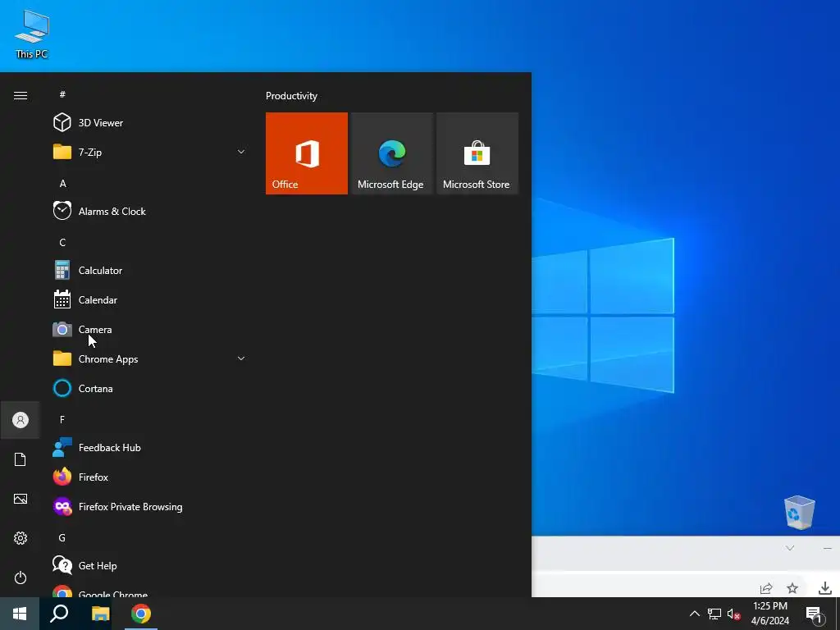Click the Windows Start button
The height and width of the screenshot is (630, 840).
tap(20, 614)
